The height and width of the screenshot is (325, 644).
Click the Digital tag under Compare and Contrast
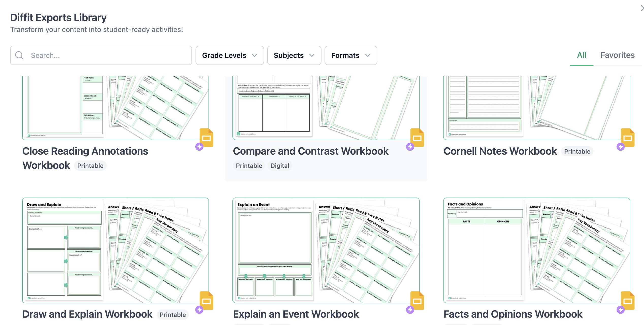pos(280,166)
